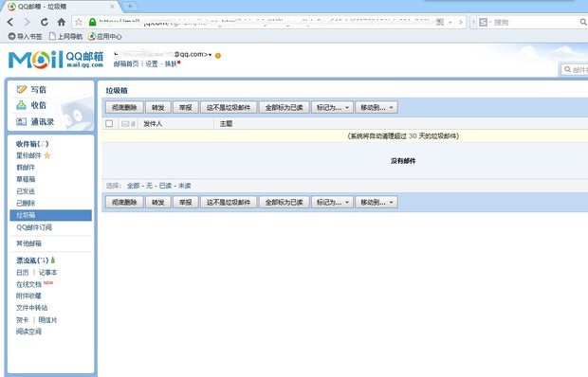Open 在线文档 online documents
Viewport: 588px width, 377px height.
pyautogui.click(x=28, y=284)
